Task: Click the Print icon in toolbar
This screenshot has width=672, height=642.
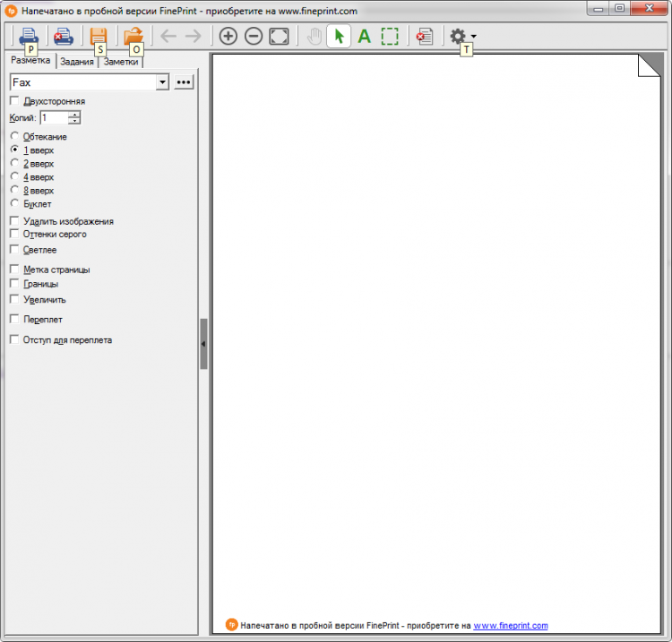Action: (x=29, y=36)
